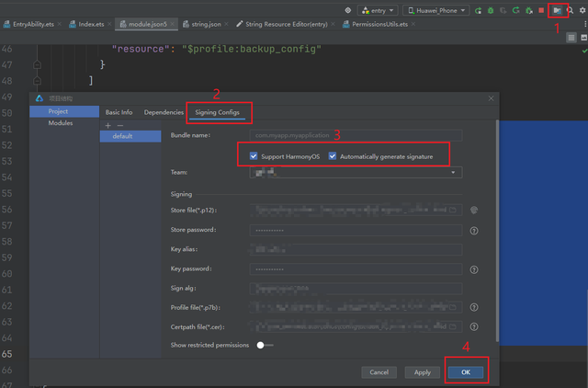Click the OK button

tap(466, 372)
